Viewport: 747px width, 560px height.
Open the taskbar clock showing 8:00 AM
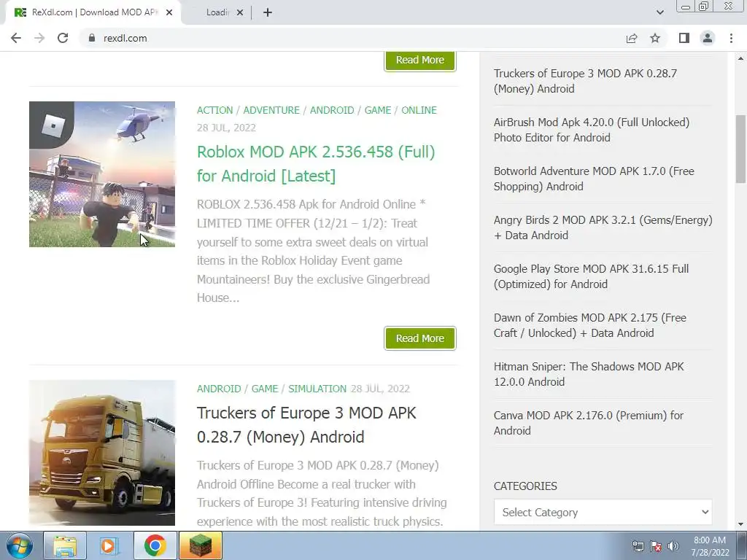pyautogui.click(x=710, y=546)
